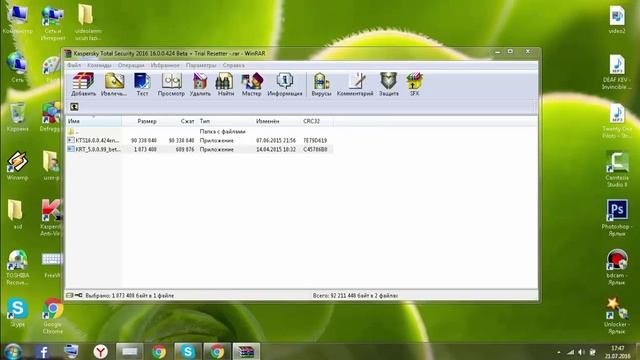Select the Сеть и Интернет desktop shortcut
The image size is (640, 360).
(x=53, y=23)
